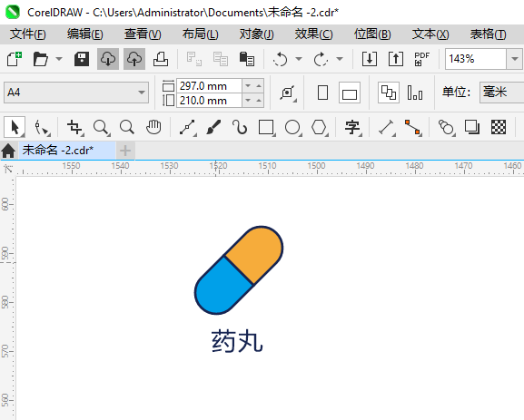Select the Connector tool
The width and height of the screenshot is (524, 420).
(x=413, y=128)
